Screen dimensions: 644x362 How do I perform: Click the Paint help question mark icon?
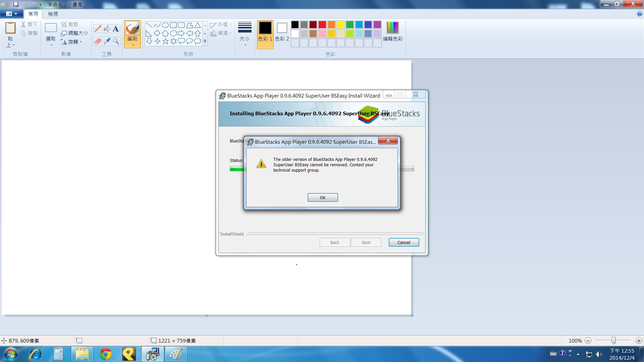click(639, 14)
